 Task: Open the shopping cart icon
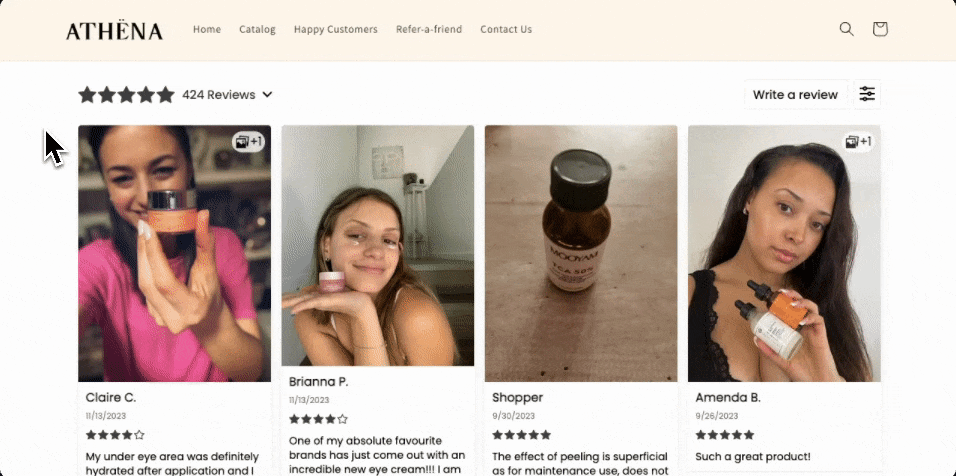(x=880, y=29)
